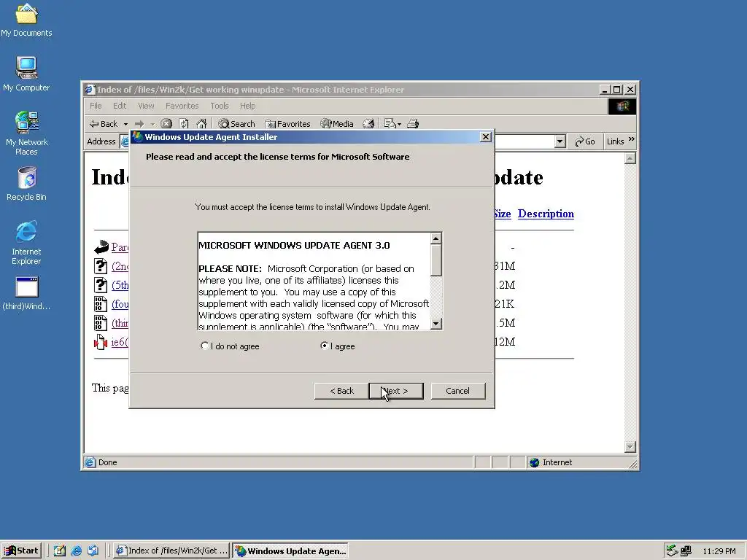Viewport: 747px width, 560px height.
Task: Click the IE Forward arrow button
Action: (139, 124)
